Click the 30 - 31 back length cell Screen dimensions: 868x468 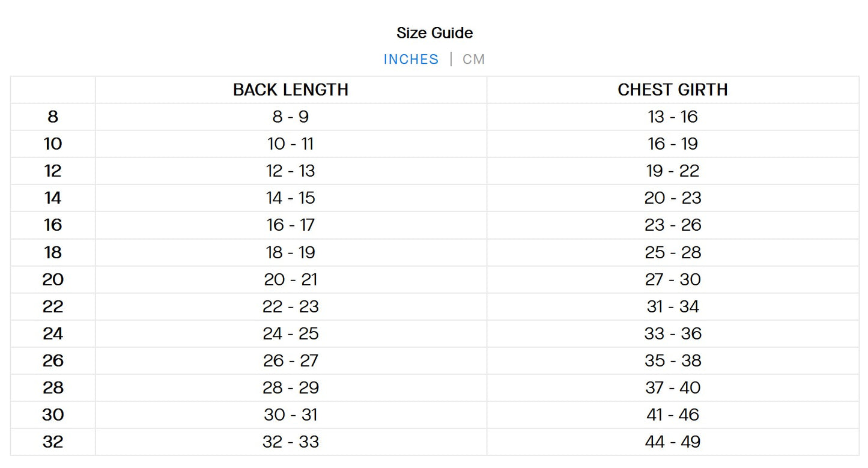pos(291,415)
